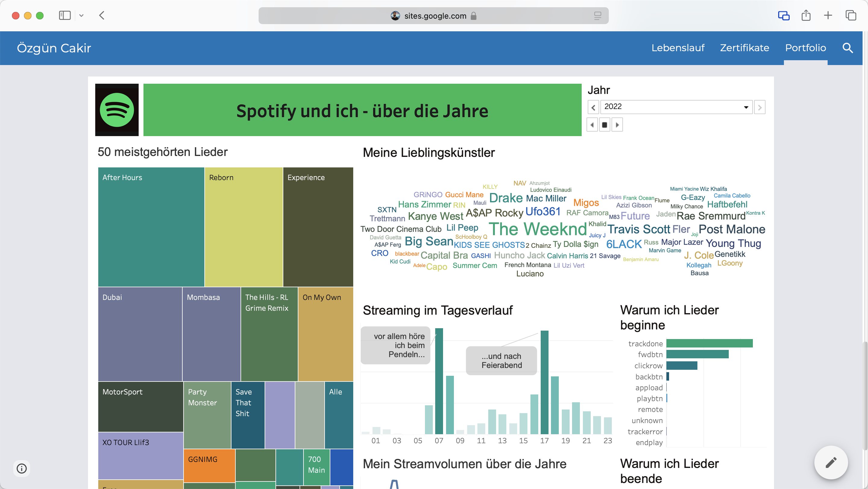The height and width of the screenshot is (489, 868).
Task: Select The Hills - RL Grime Remix tile
Action: pos(269,334)
